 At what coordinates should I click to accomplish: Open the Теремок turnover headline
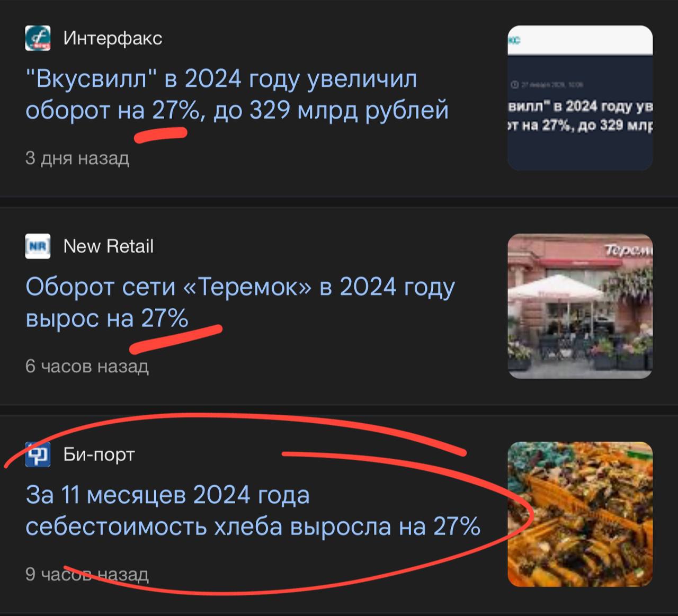click(240, 303)
